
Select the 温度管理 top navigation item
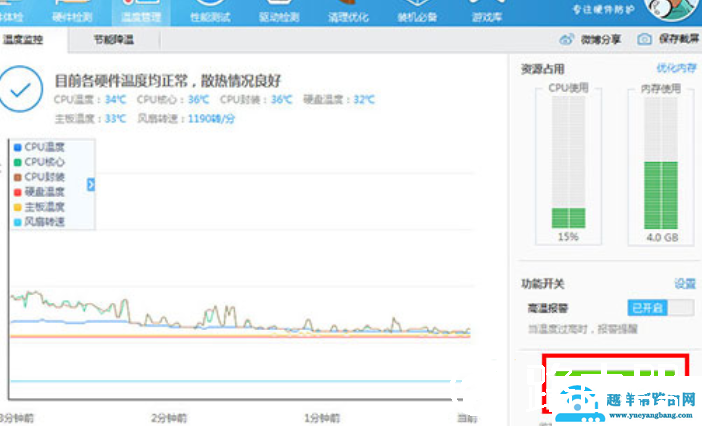point(141,12)
